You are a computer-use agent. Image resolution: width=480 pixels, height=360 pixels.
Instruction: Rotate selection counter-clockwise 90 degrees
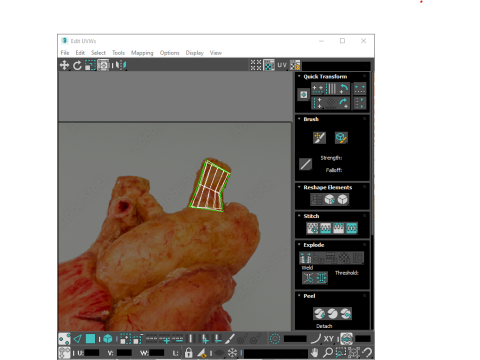[344, 89]
